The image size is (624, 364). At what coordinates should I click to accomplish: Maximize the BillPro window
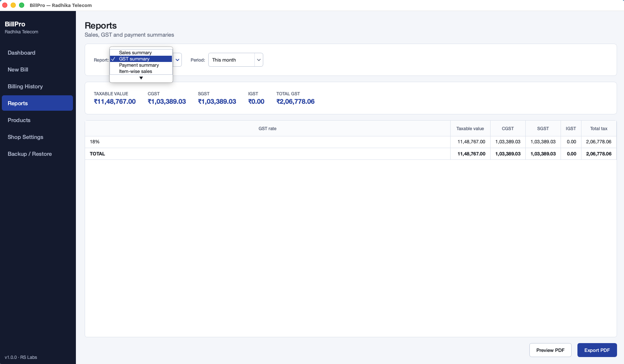click(22, 5)
